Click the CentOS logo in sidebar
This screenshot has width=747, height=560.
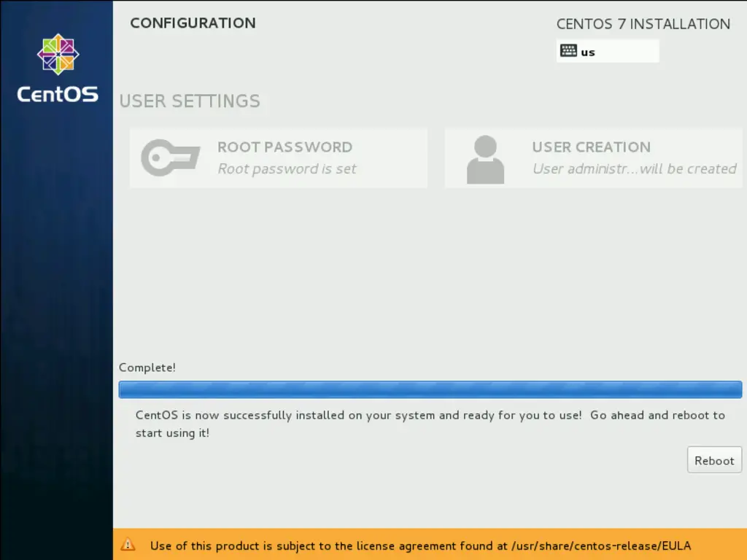(58, 54)
